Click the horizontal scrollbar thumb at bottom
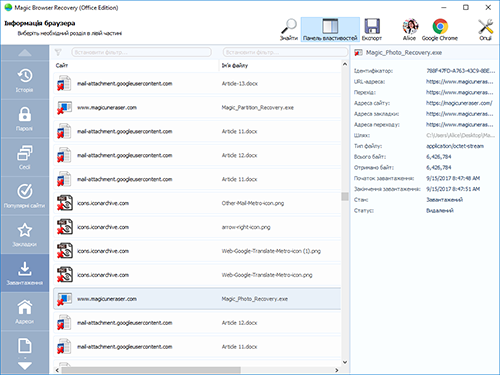Viewport: 500px width, 375px height. [x=151, y=370]
